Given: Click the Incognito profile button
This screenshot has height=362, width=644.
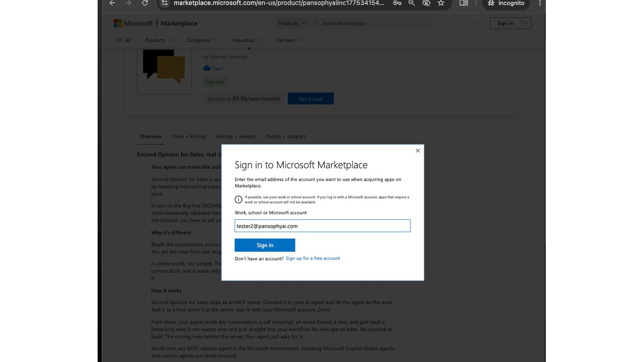Looking at the screenshot, I should (506, 3).
